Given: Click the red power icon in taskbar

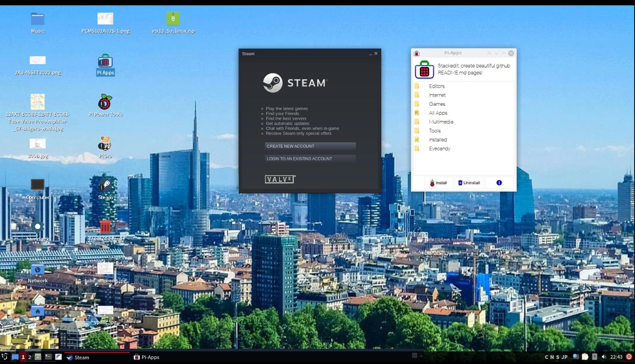Looking at the screenshot, I should tap(629, 357).
